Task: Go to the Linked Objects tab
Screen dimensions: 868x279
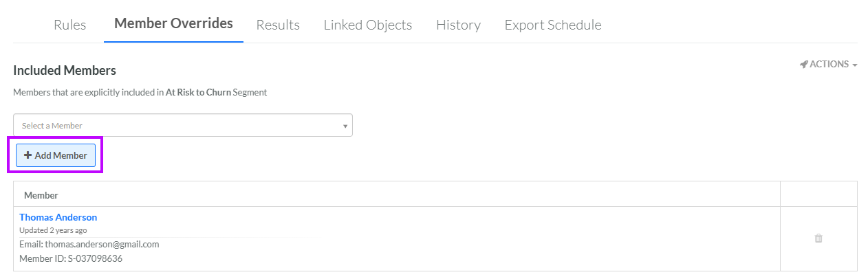Action: tap(367, 25)
